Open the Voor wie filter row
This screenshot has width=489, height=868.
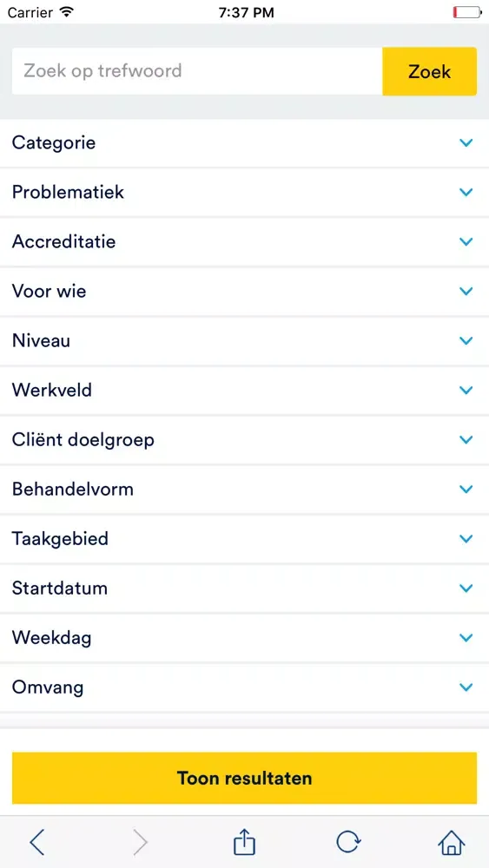[244, 291]
